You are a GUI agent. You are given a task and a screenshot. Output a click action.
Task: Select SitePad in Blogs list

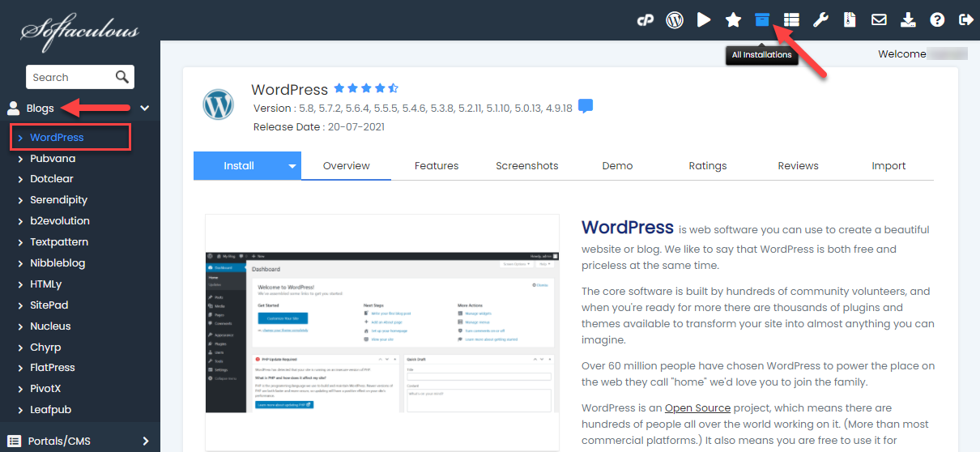point(49,305)
